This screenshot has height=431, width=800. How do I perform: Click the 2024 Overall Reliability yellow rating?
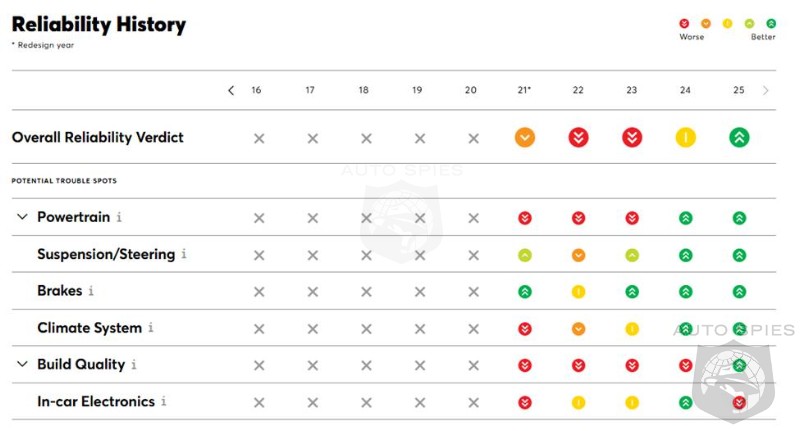685,138
